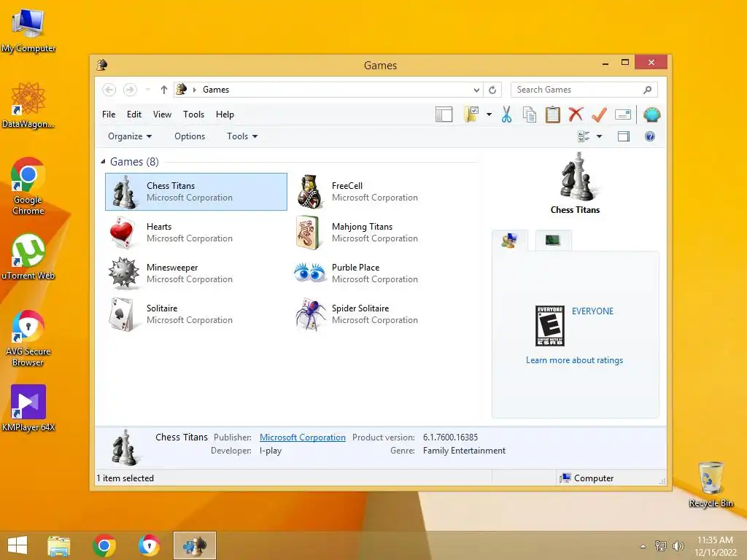
Task: Open the Tools menu in menu bar
Action: click(x=193, y=114)
